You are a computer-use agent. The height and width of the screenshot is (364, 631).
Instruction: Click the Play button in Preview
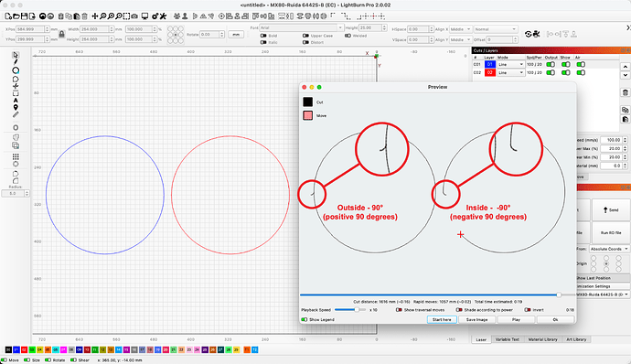click(516, 320)
